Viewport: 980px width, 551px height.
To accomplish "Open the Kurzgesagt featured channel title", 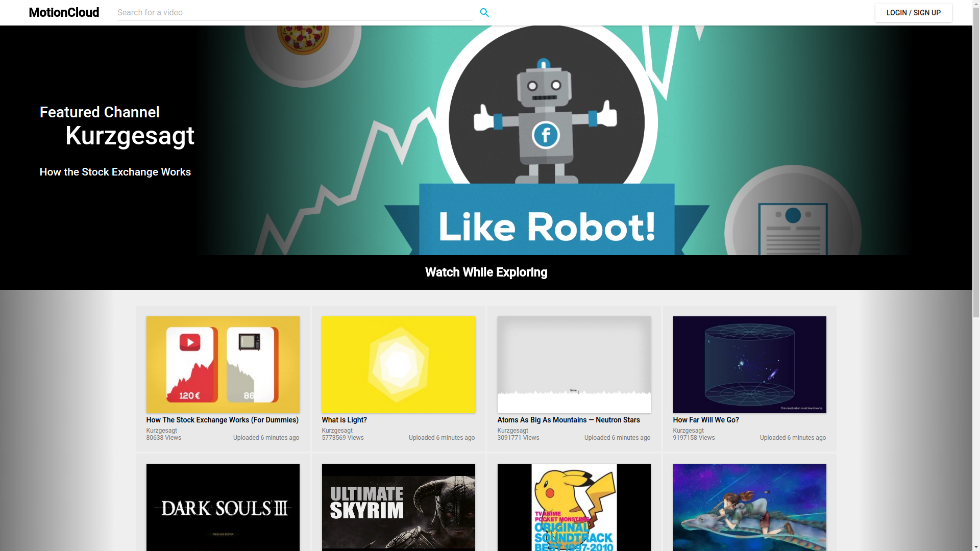I will point(130,136).
